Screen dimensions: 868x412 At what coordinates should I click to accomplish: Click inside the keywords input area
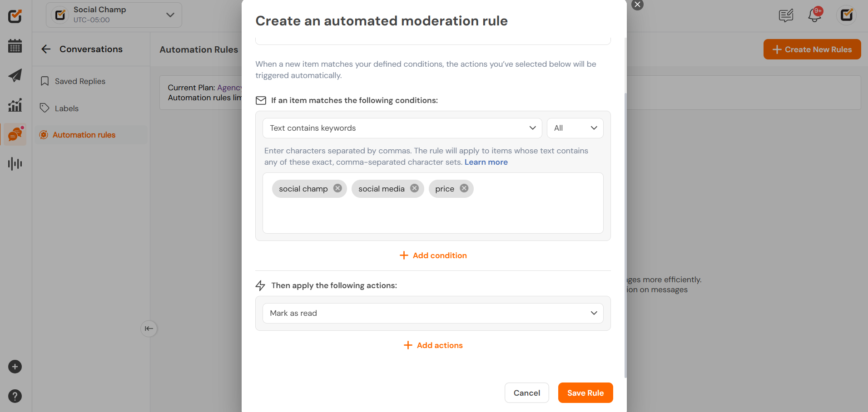(433, 216)
